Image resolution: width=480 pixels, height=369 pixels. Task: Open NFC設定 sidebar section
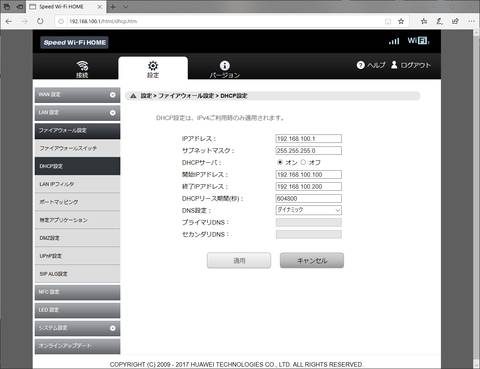click(77, 292)
